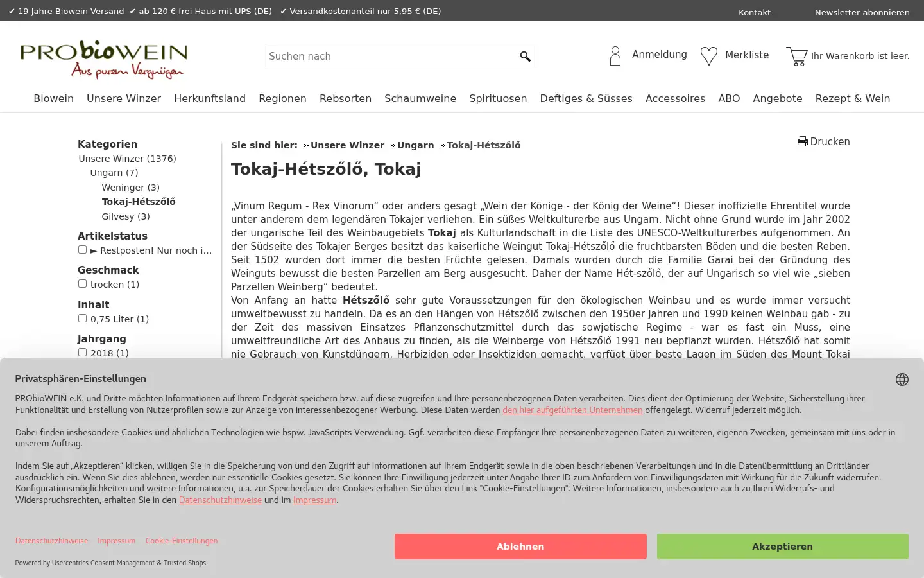Click the Ungarn breadcrumb link

416,145
